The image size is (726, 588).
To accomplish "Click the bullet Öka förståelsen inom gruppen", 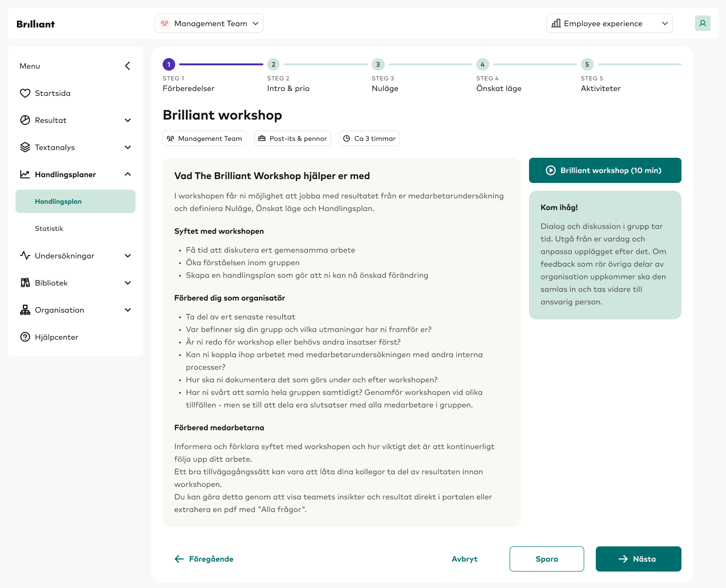I will (x=242, y=263).
